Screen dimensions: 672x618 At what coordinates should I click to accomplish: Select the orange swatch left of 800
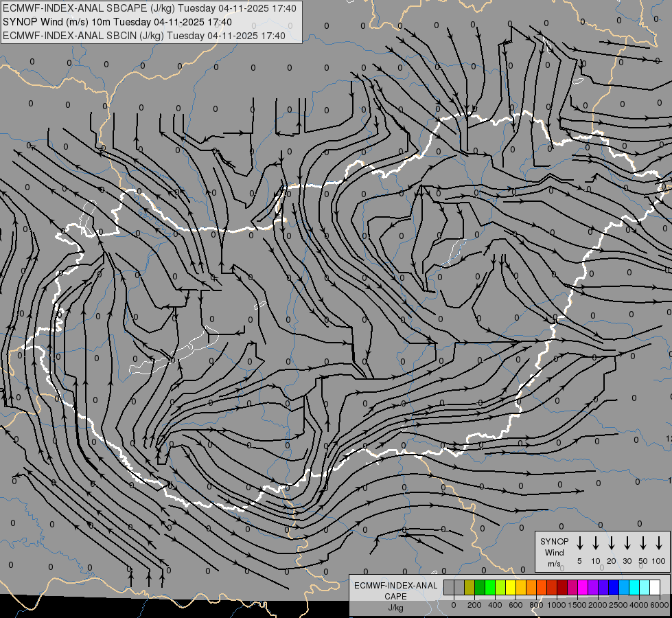click(531, 587)
